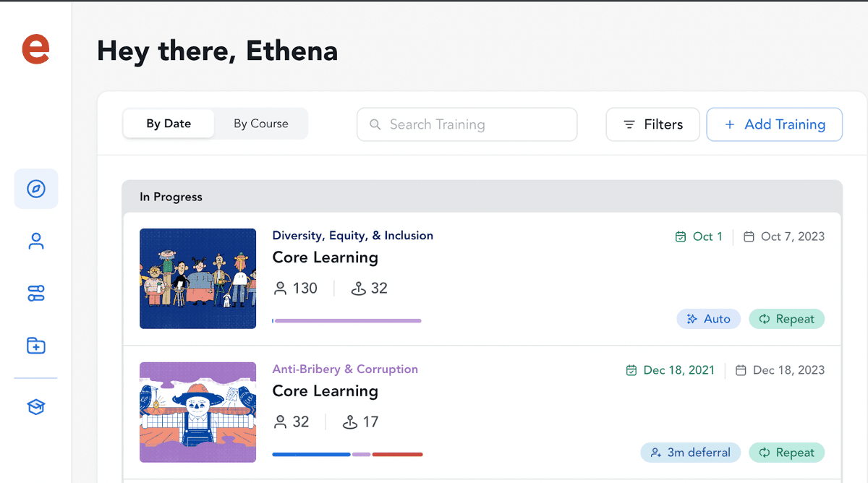Click the Repeat toggle on the DEI course
This screenshot has height=483, width=868.
click(787, 319)
